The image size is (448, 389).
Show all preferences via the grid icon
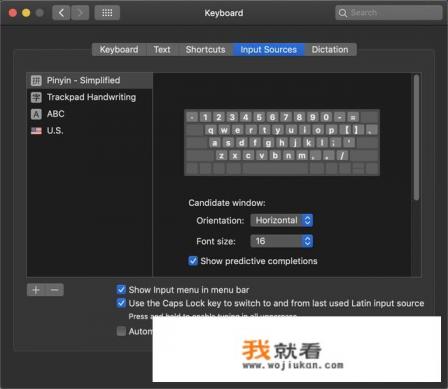(x=107, y=13)
